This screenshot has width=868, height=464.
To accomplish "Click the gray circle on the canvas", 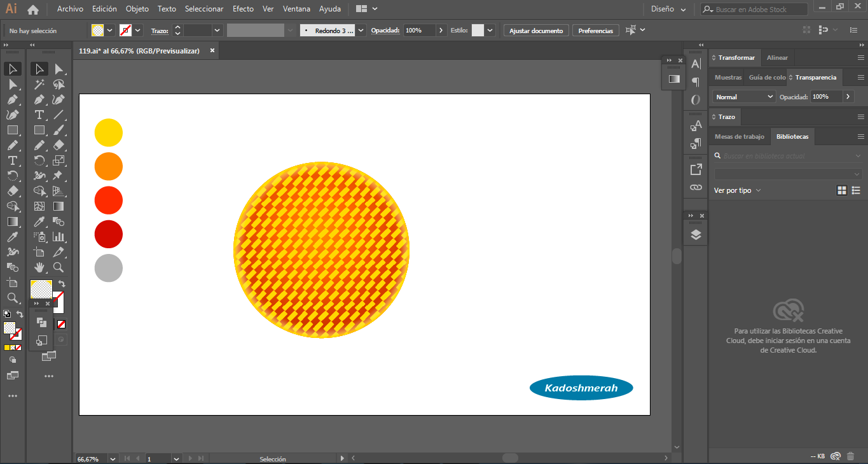I will pyautogui.click(x=109, y=267).
